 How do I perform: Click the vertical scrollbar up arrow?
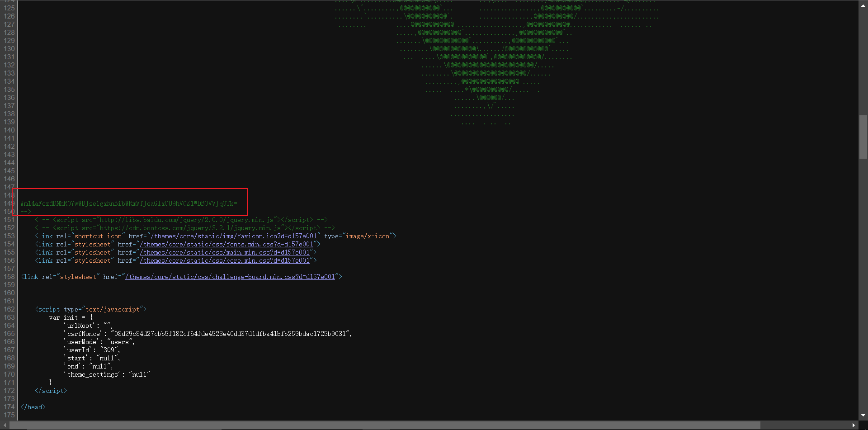(863, 5)
